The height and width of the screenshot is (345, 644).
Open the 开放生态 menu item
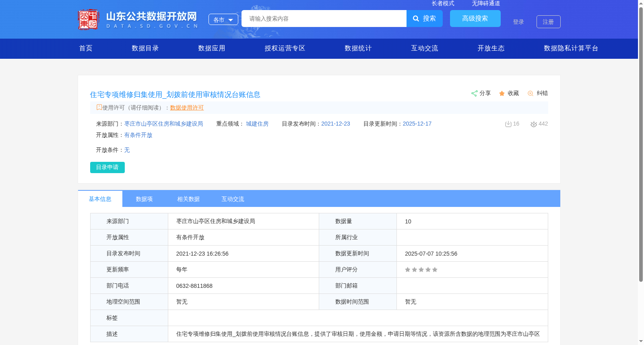pyautogui.click(x=491, y=48)
